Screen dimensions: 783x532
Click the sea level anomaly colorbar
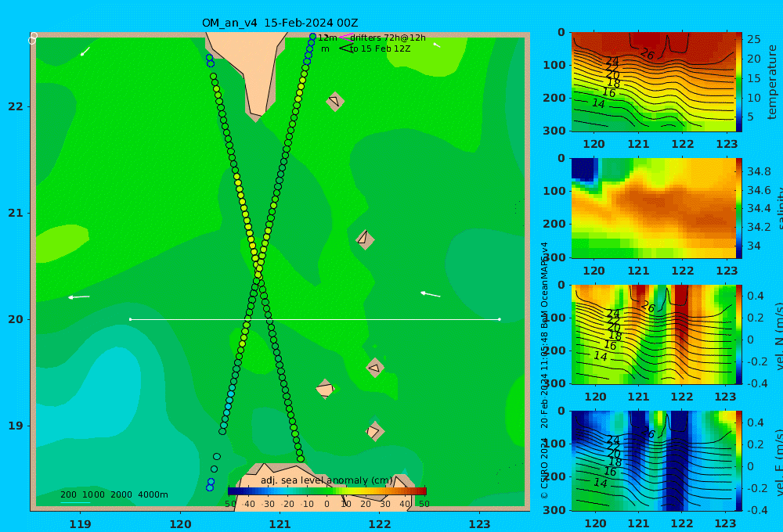(x=327, y=491)
